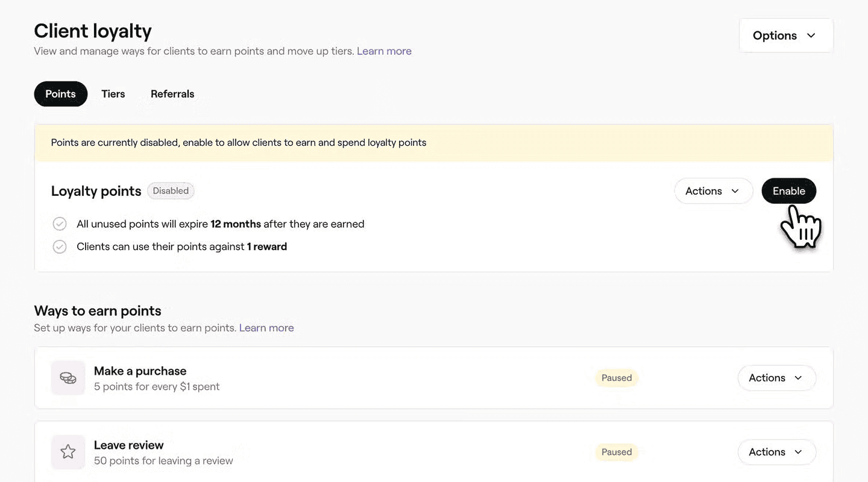Click the checkmark icon next to points expiry
Screen dimensions: 868x482
[x=60, y=224]
